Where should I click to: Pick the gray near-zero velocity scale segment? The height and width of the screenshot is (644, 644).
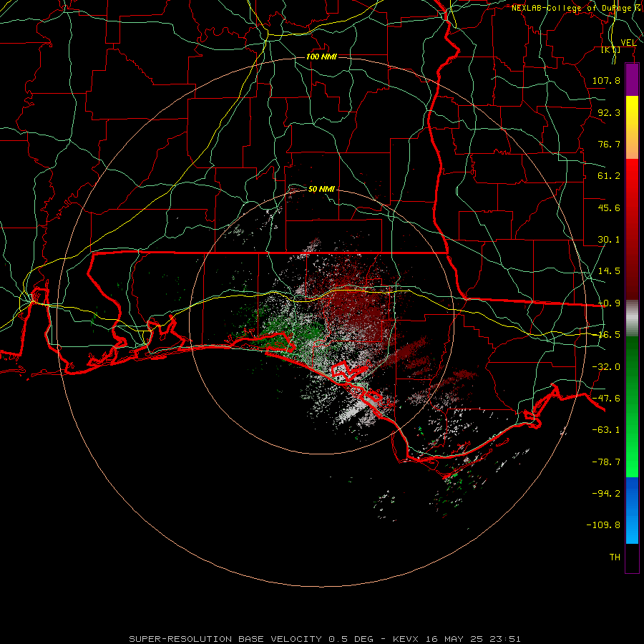click(632, 318)
